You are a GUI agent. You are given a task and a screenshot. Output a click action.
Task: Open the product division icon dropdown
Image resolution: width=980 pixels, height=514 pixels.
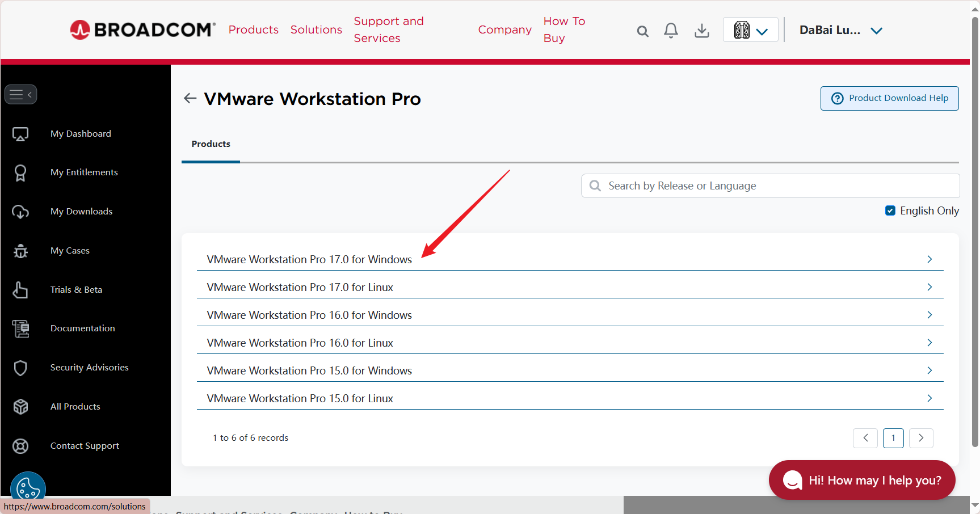[750, 30]
